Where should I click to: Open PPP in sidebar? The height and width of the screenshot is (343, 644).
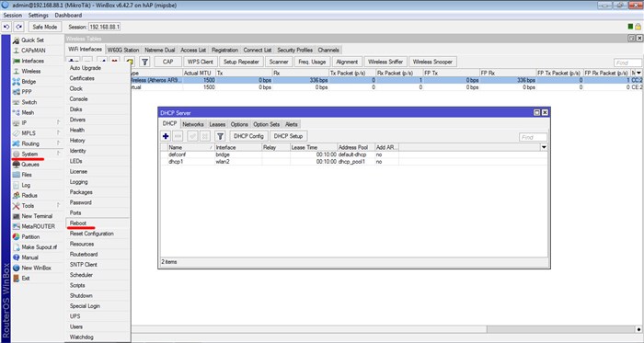tap(27, 91)
